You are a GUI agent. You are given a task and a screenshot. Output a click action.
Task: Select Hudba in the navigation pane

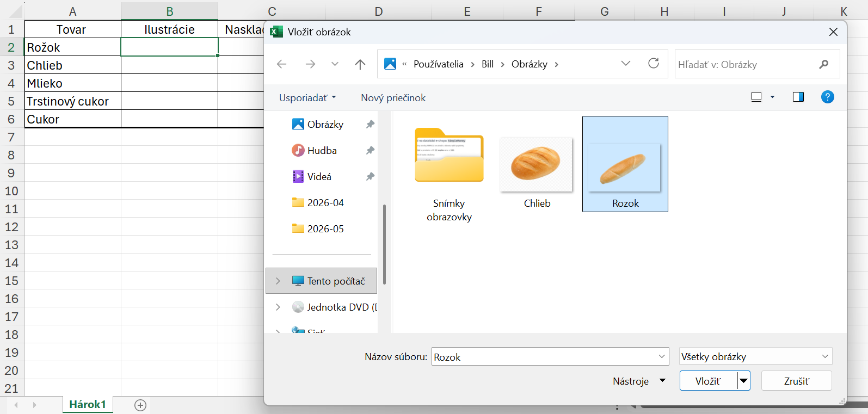(322, 151)
